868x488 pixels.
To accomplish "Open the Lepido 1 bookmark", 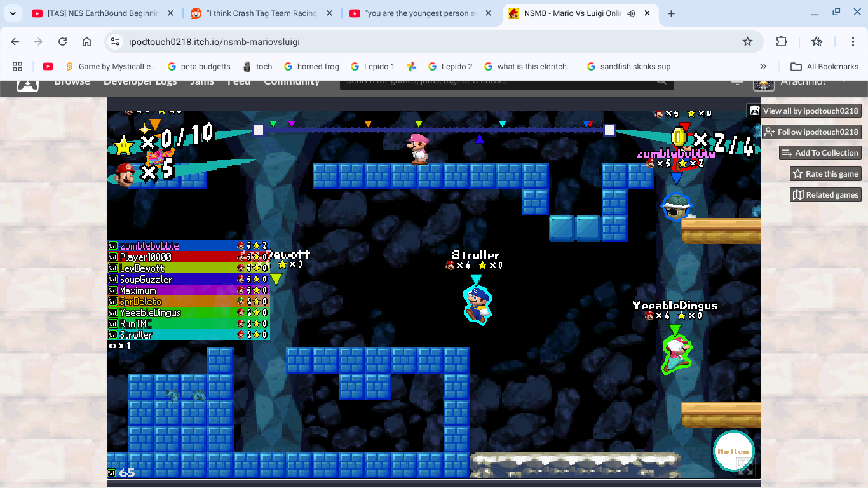I will coord(372,66).
